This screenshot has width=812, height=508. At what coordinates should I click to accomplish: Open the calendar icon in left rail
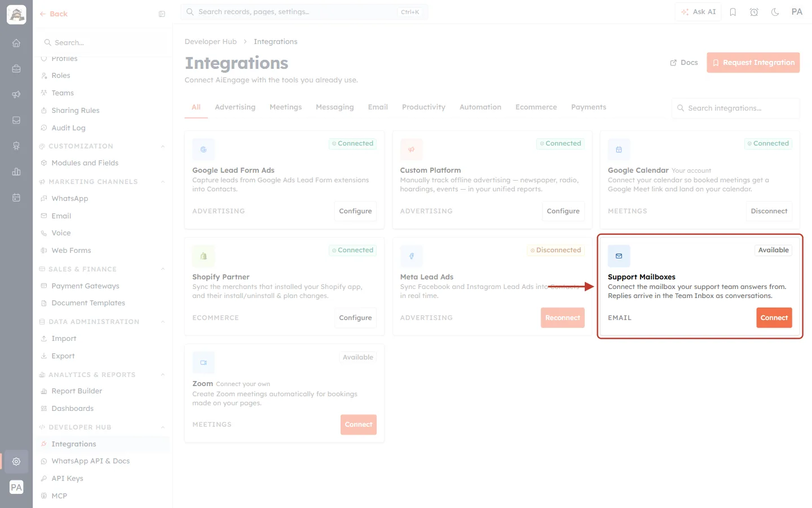16,198
